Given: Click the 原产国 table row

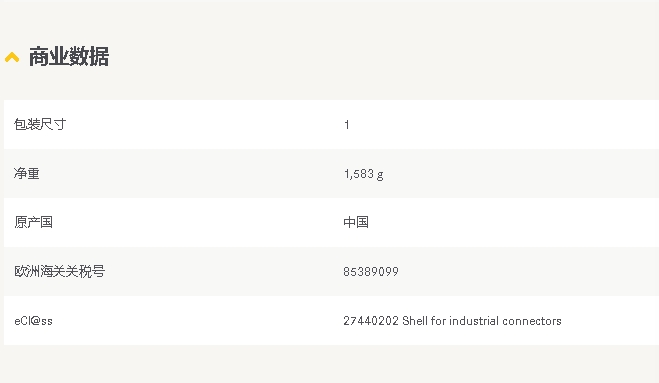Looking at the screenshot, I should click(x=331, y=222).
